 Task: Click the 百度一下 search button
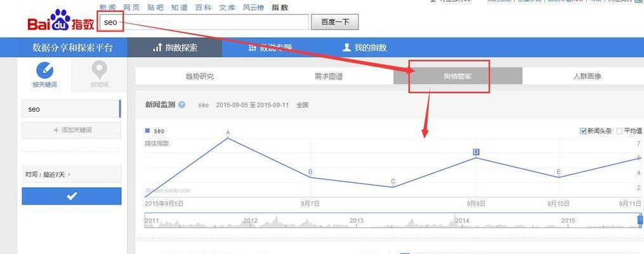coord(335,22)
